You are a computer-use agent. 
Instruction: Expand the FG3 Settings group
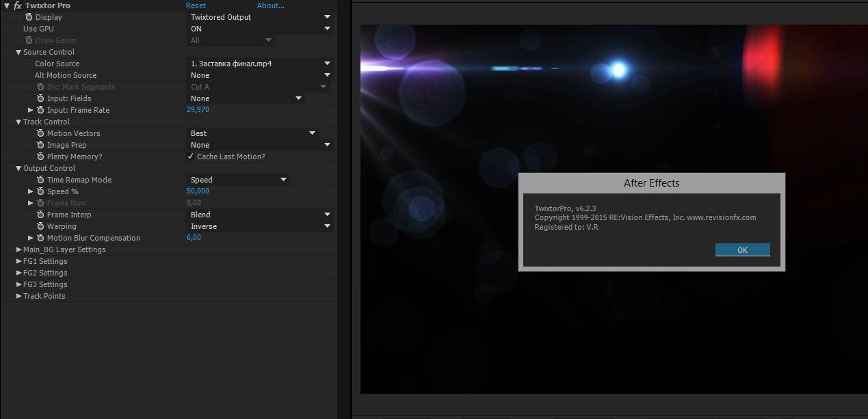pos(18,284)
